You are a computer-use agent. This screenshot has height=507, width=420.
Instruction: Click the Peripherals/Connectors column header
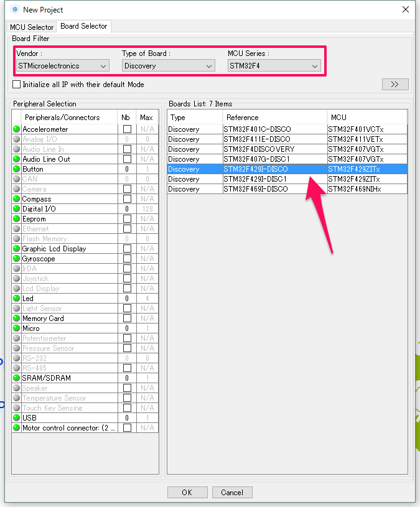[x=69, y=118]
